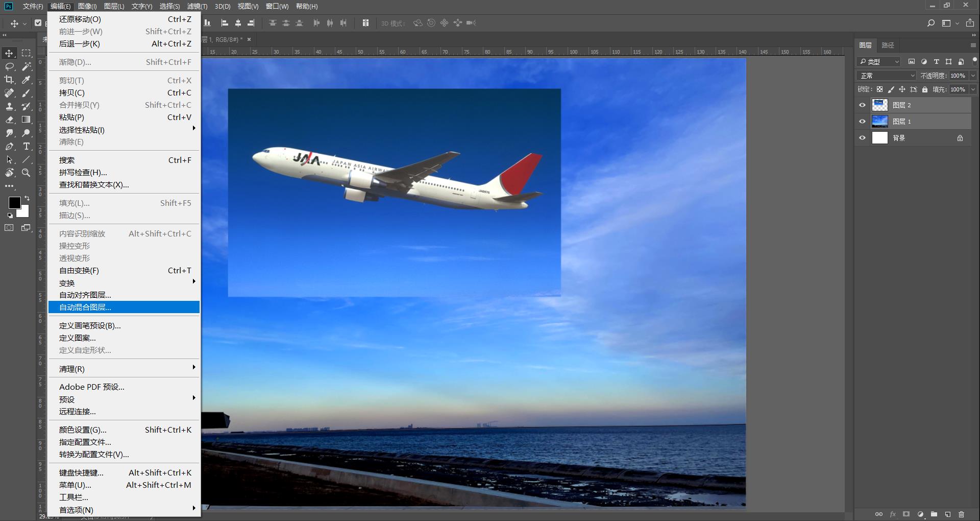Viewport: 980px width, 521px height.
Task: Toggle lock position icon in layers panel
Action: click(x=902, y=89)
